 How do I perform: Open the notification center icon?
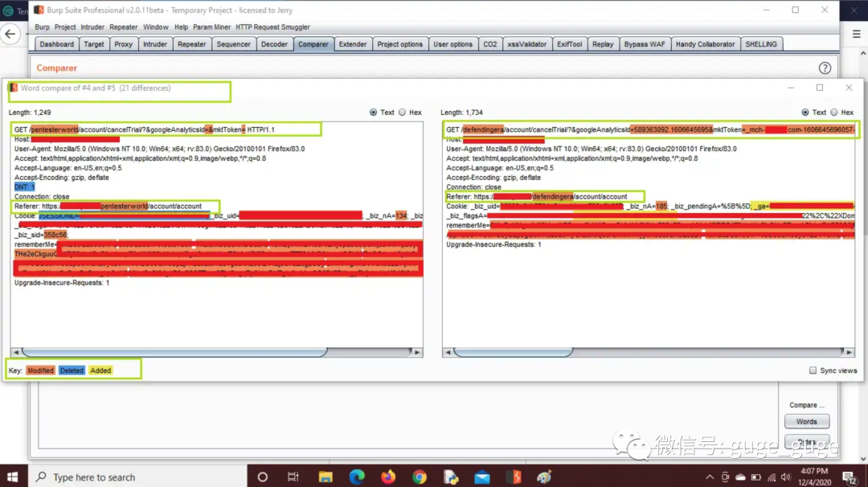pos(850,477)
